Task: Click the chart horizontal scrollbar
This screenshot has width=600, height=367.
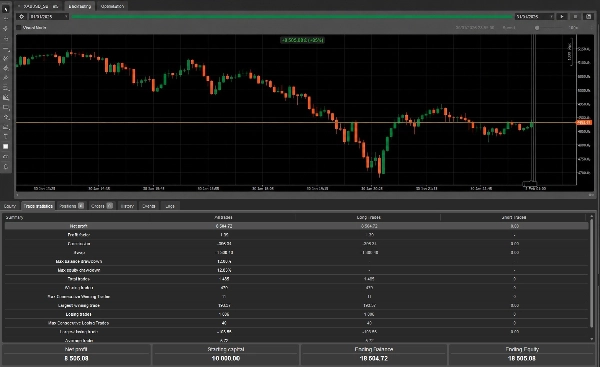Action: 304,195
